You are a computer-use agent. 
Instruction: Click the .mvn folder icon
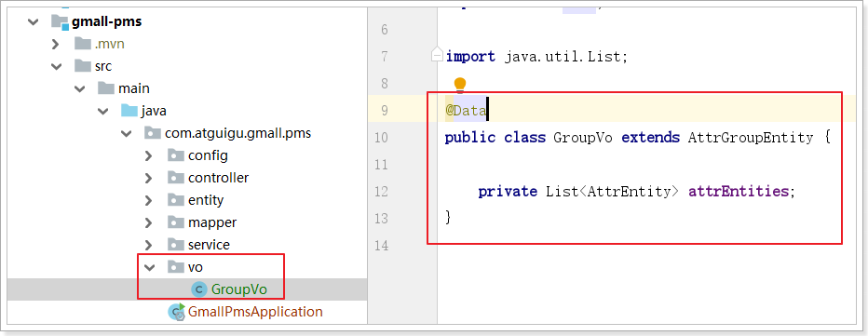83,44
